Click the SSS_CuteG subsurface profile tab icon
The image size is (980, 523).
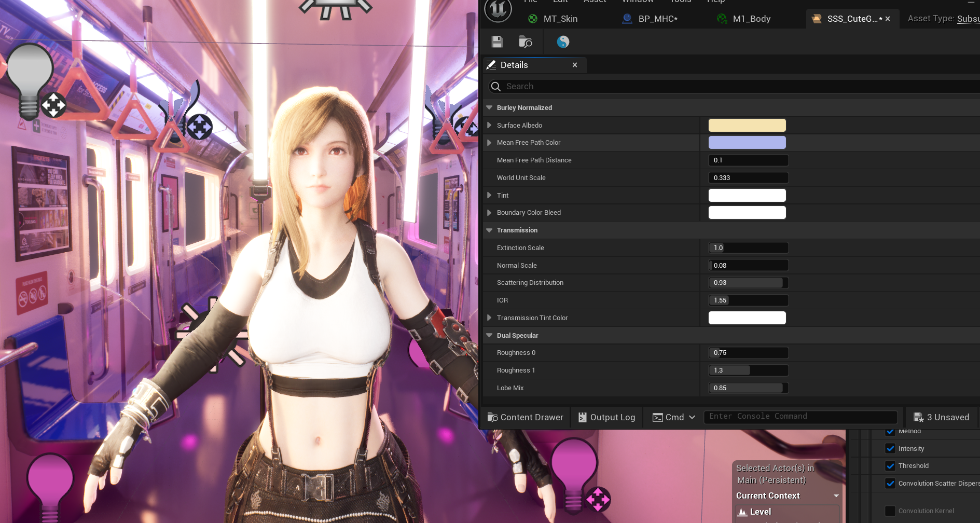coord(817,19)
